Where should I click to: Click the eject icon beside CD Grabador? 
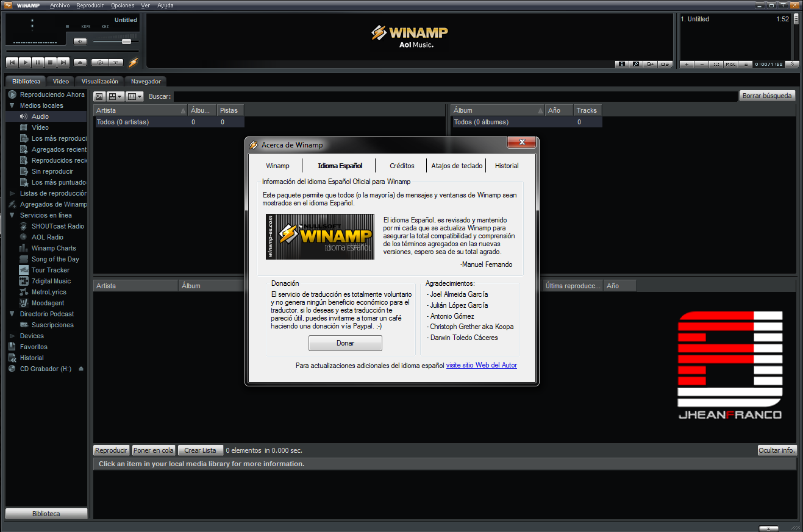pos(81,369)
